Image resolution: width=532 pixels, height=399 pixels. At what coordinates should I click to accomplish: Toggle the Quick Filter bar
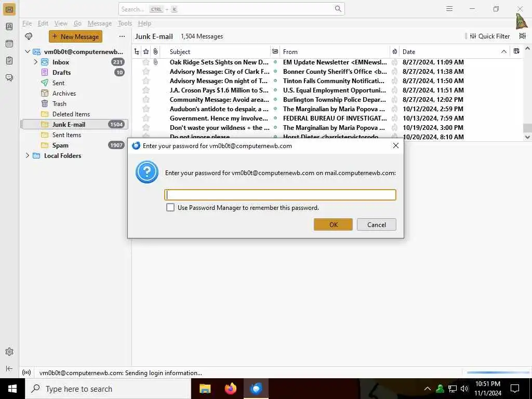point(489,36)
